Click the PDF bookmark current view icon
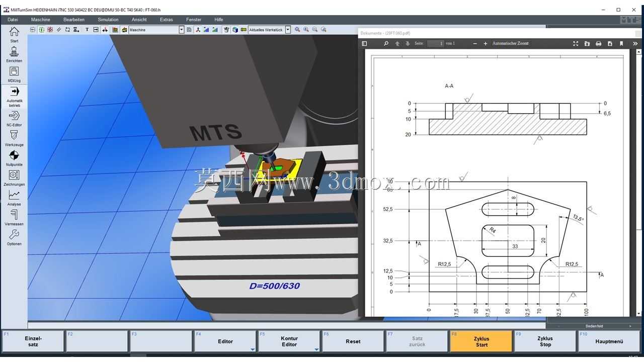The width and height of the screenshot is (644, 362). coord(621,44)
